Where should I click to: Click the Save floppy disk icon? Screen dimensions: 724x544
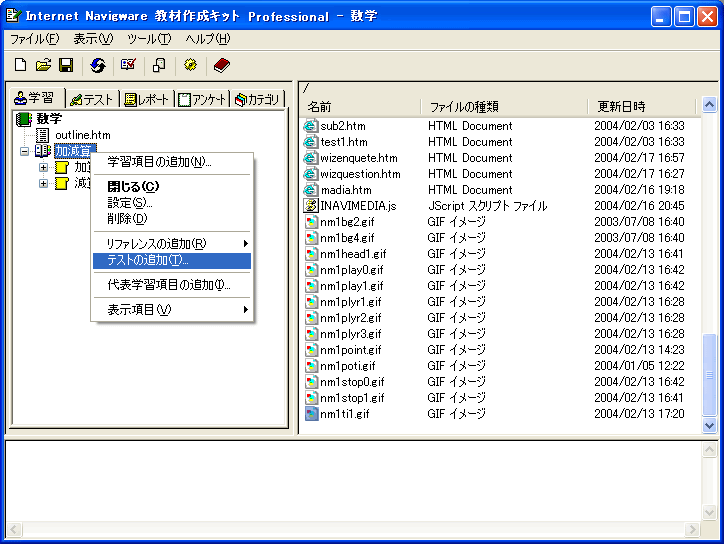(66, 65)
